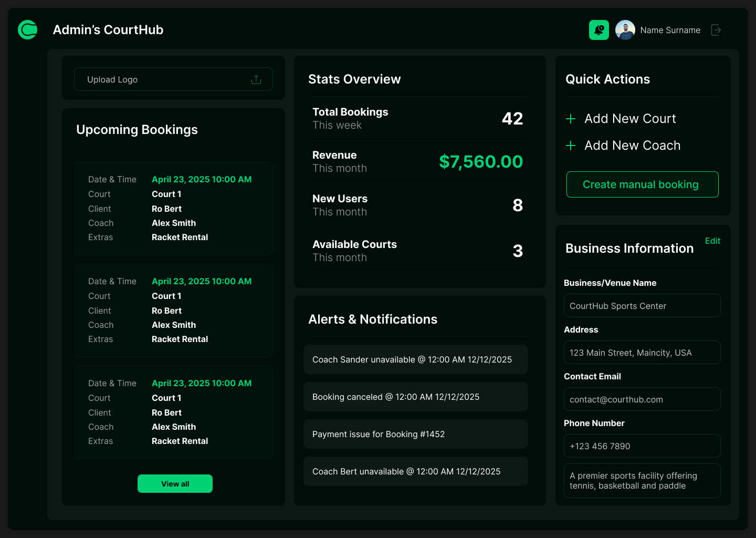This screenshot has height=538, width=756.
Task: Click the Phone Number input field
Action: [642, 446]
